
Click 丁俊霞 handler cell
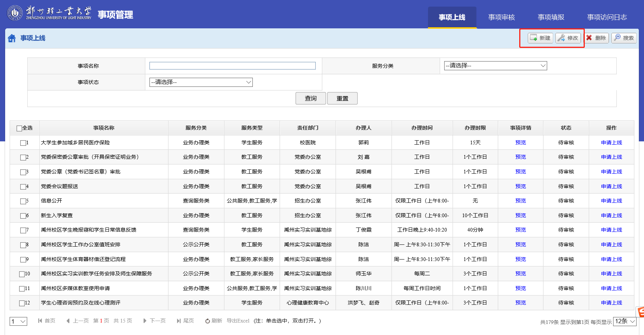pyautogui.click(x=364, y=230)
